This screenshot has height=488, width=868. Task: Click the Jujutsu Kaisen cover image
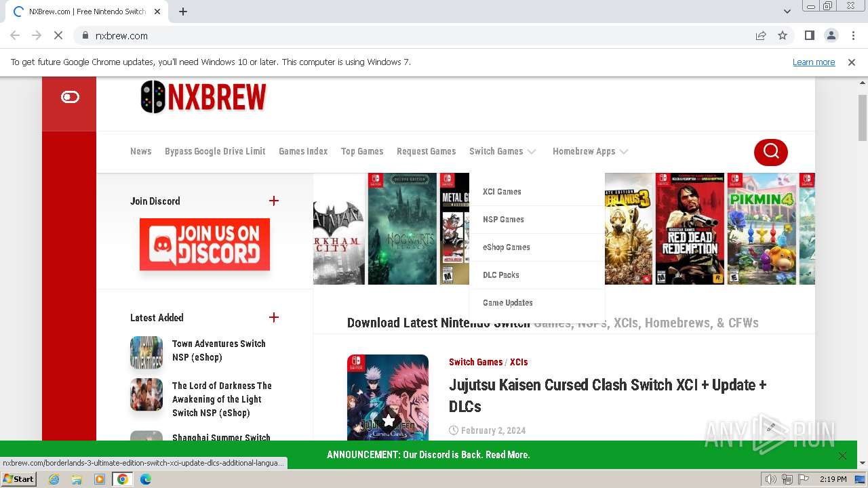pyautogui.click(x=388, y=398)
